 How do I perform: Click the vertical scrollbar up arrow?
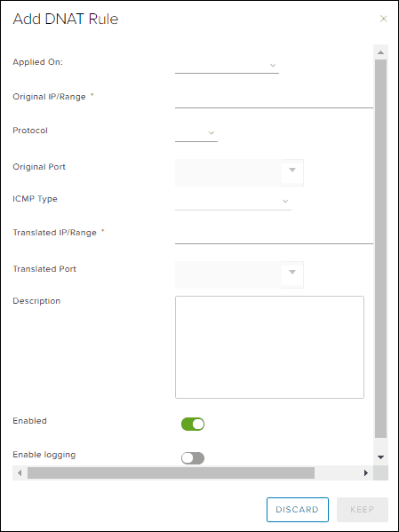pos(380,52)
